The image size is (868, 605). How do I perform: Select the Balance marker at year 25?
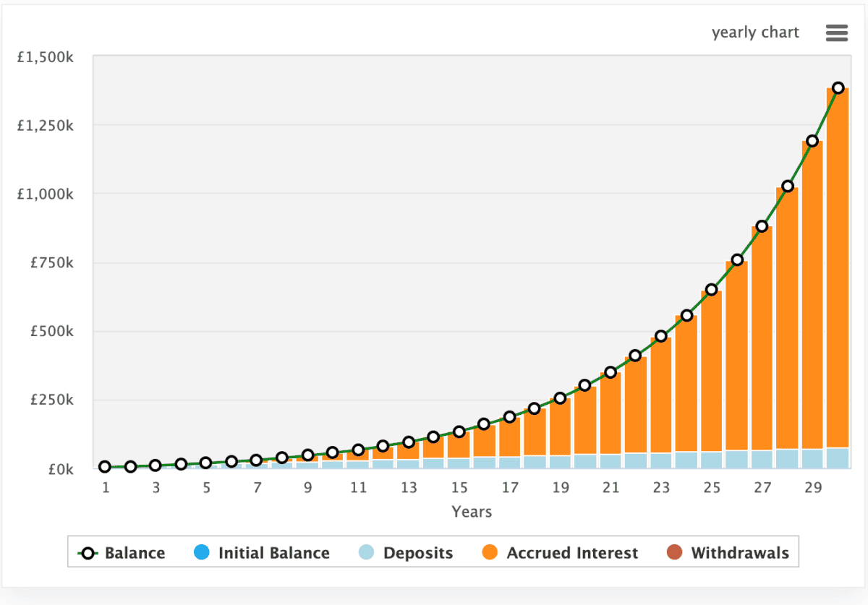point(712,290)
